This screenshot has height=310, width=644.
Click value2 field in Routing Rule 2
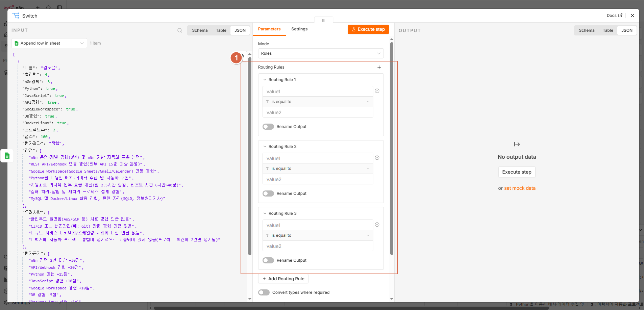(x=318, y=179)
